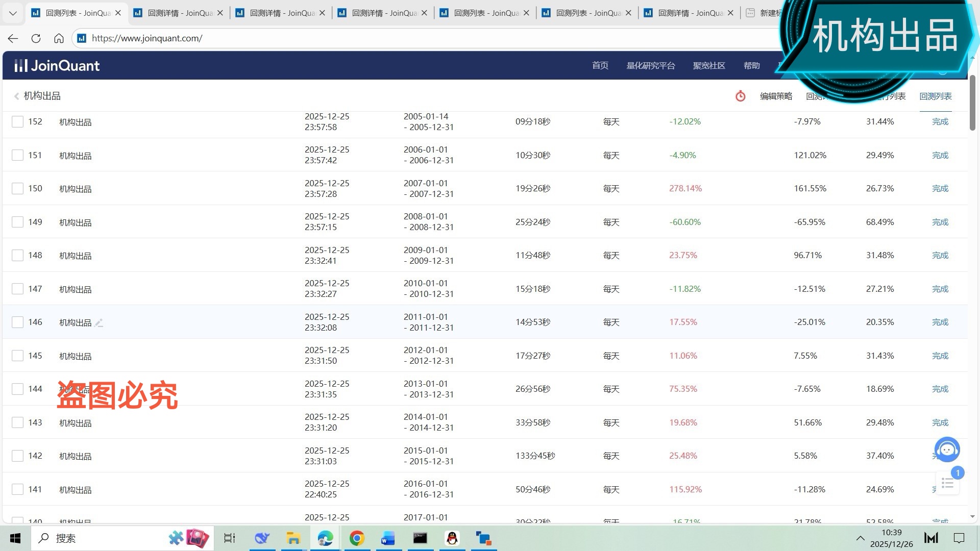The image size is (980, 551).
Task: Click the edit pencil icon on row 146
Action: coord(99,322)
